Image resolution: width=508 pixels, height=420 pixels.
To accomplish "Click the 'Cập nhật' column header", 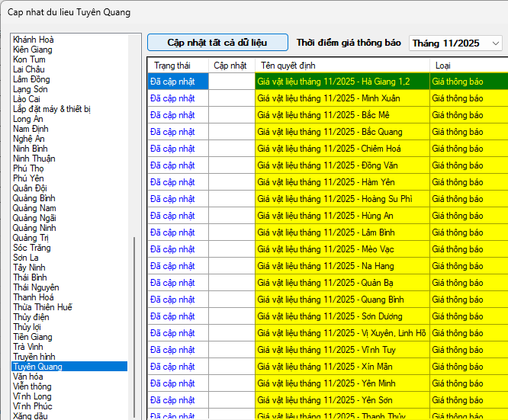I will pyautogui.click(x=231, y=66).
